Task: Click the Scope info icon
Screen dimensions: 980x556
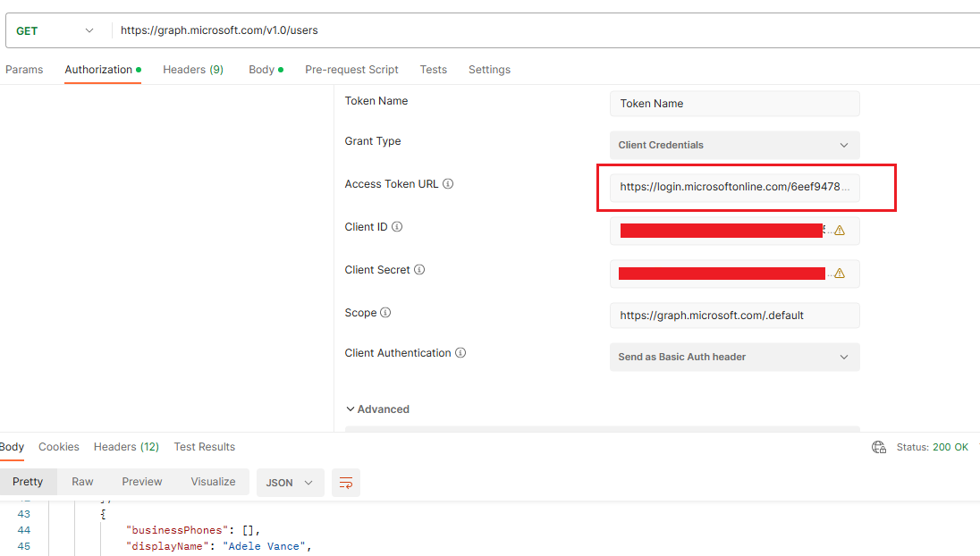Action: pos(385,312)
